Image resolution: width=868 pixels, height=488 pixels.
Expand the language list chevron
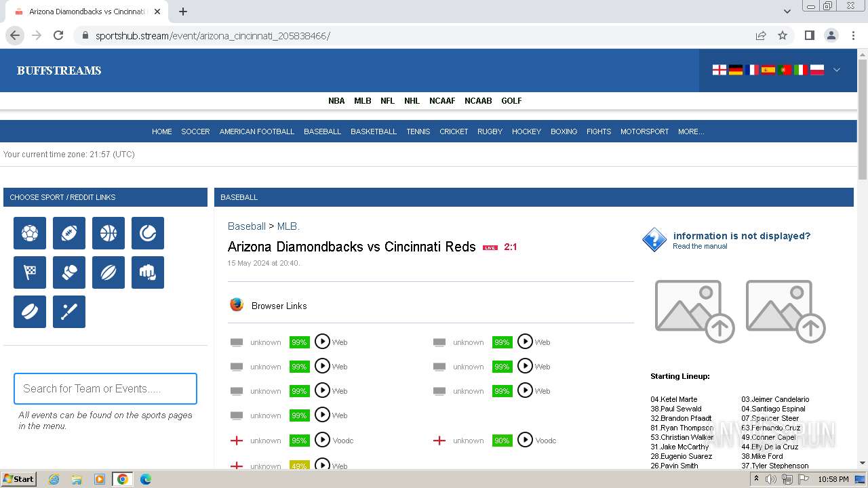click(x=837, y=70)
